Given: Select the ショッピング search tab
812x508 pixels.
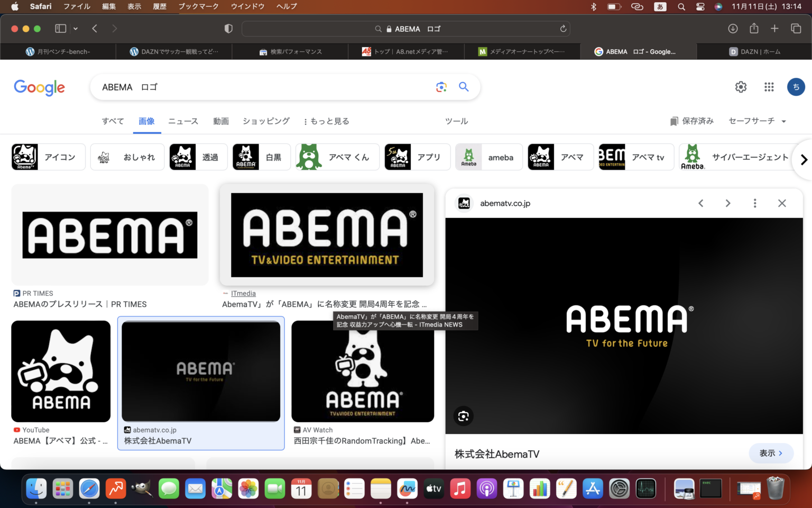Looking at the screenshot, I should click(x=266, y=121).
